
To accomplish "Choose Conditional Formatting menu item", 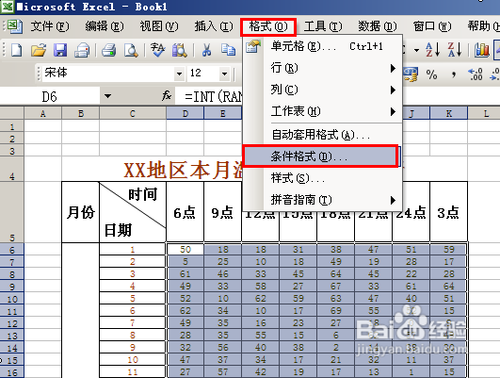I will click(x=321, y=156).
